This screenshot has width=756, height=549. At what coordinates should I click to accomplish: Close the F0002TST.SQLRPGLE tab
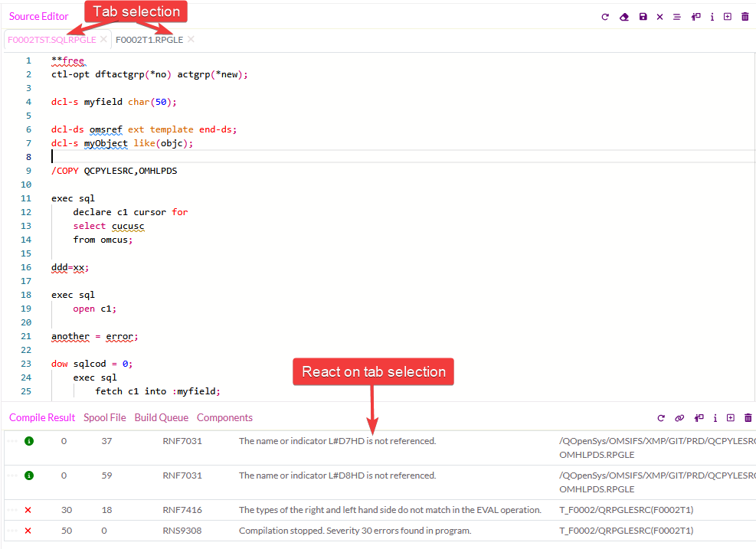click(x=103, y=39)
